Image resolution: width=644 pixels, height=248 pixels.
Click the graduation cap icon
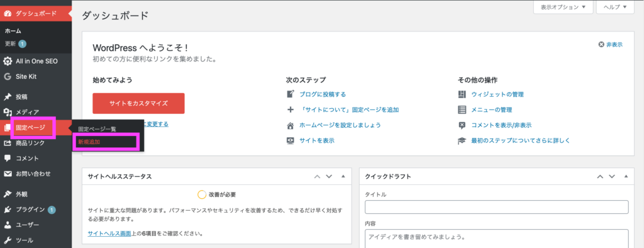(462, 140)
